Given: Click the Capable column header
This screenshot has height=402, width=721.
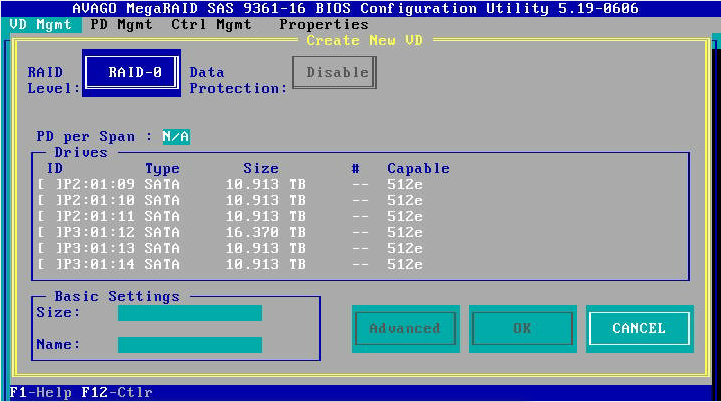Looking at the screenshot, I should tap(418, 168).
